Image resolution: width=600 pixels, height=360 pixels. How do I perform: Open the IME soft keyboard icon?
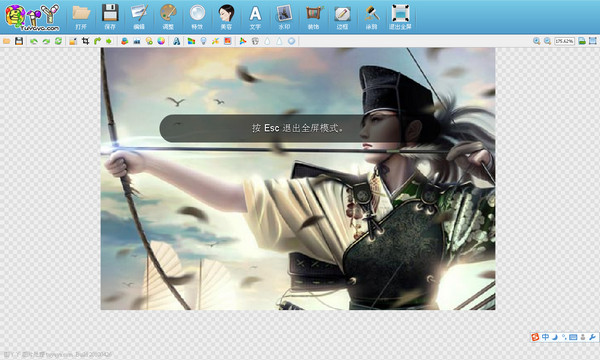[573, 337]
